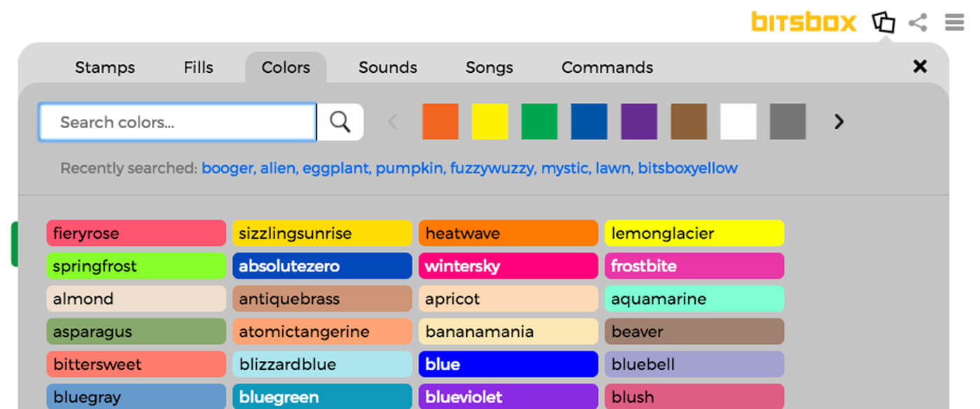
Task: Open the share icon in the top bar
Action: 918,22
